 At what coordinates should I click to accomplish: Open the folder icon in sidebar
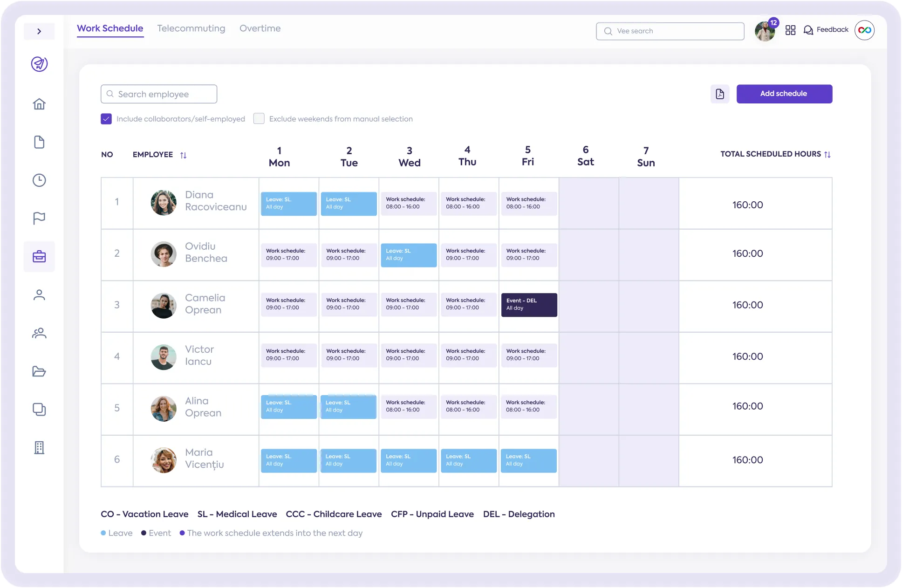click(39, 371)
